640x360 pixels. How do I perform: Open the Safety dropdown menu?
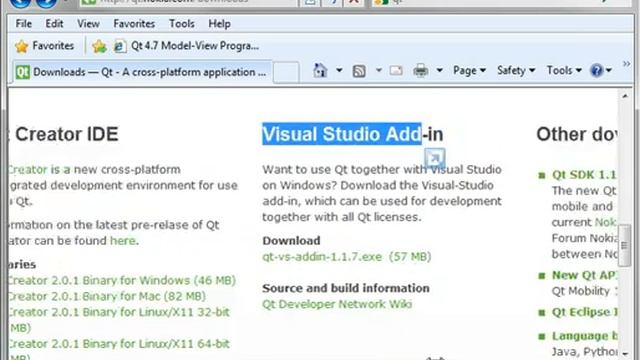[516, 71]
